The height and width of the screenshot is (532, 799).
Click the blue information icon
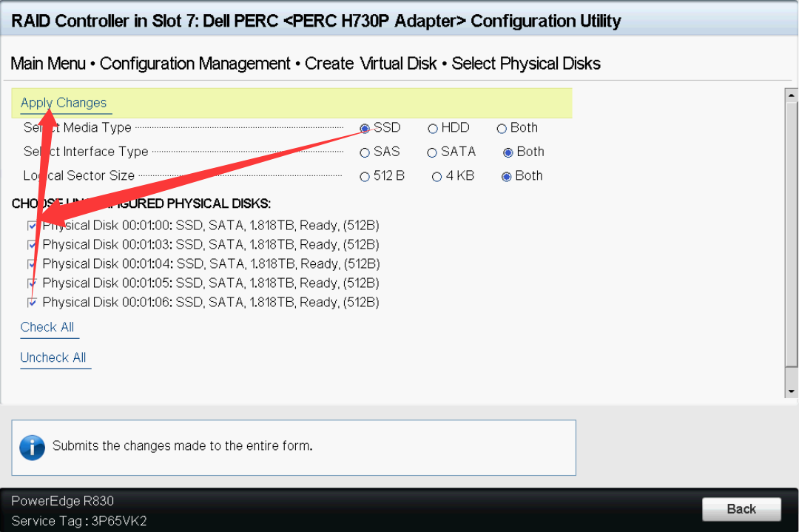[x=33, y=447]
